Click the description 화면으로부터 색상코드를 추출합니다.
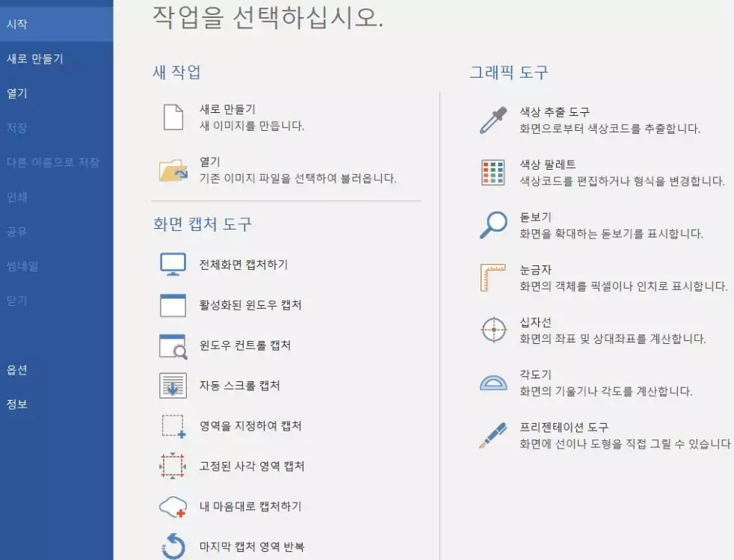 610,129
